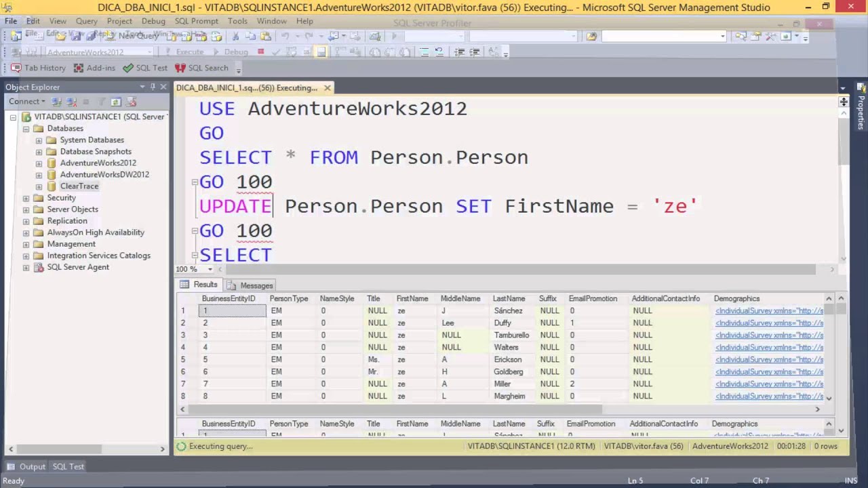Launch SQL Test from the toolbar
The width and height of the screenshot is (868, 488).
[x=145, y=68]
